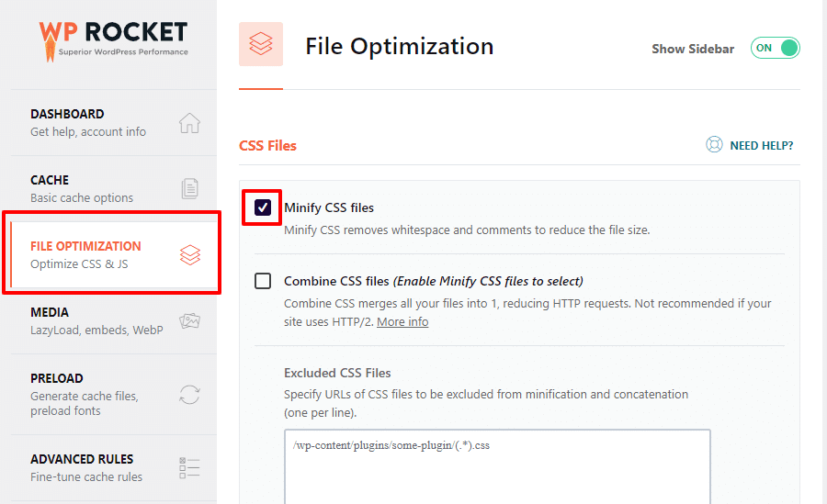Open the Dashboard menu item
The image size is (827, 504).
coord(113,123)
